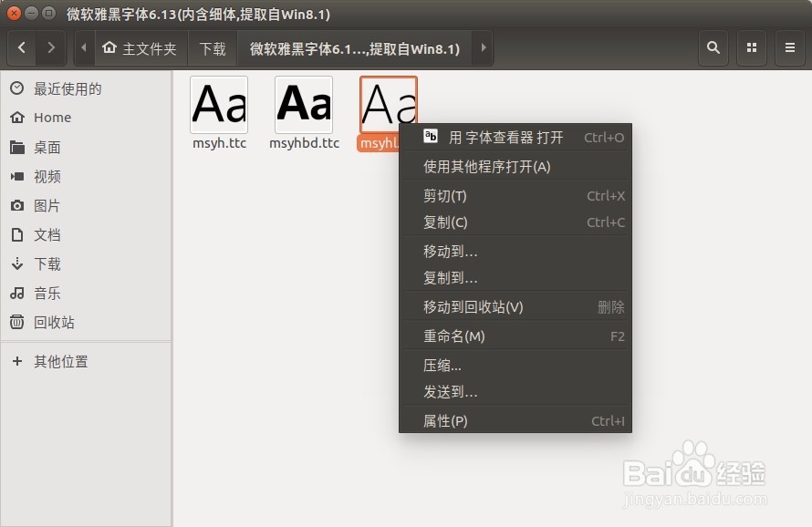Screen dimensions: 812x527
Task: Choose 移动到回收站(V)
Action: pos(515,307)
